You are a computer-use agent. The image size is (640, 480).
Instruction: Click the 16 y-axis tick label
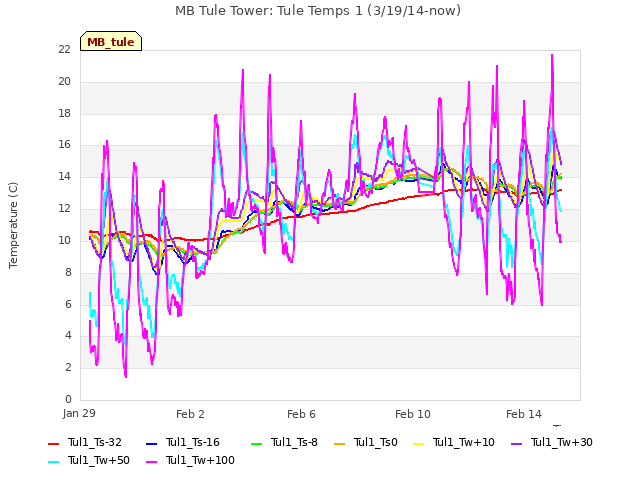click(x=64, y=144)
